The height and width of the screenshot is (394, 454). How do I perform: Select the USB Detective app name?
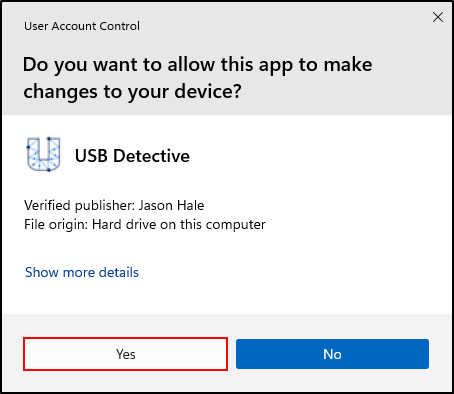(132, 156)
